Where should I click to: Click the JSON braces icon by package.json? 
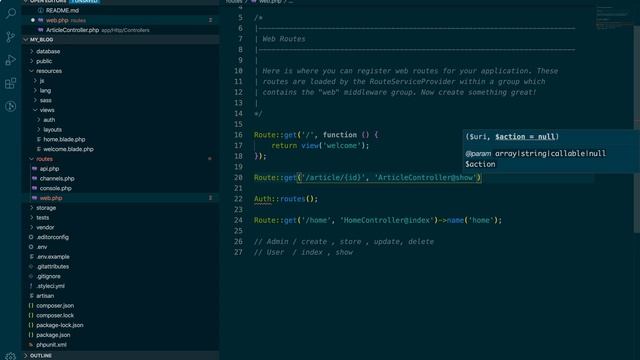point(31,335)
